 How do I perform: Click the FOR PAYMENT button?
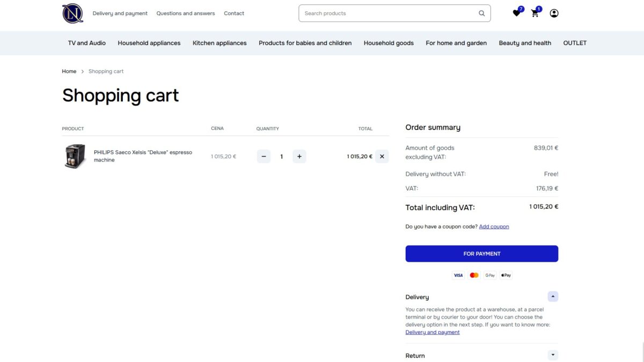(482, 254)
